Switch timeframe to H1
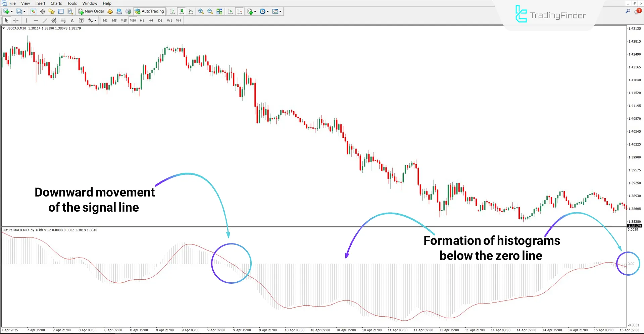This screenshot has height=334, width=644. (x=142, y=20)
